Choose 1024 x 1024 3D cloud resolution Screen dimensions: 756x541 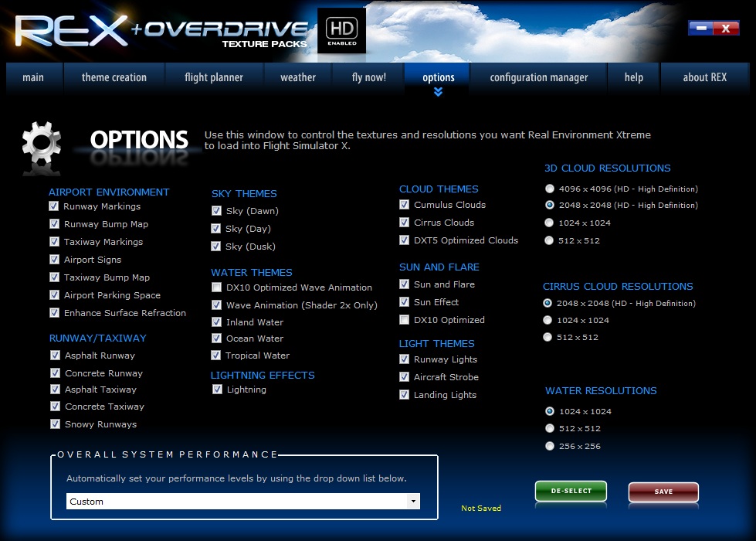coord(549,223)
